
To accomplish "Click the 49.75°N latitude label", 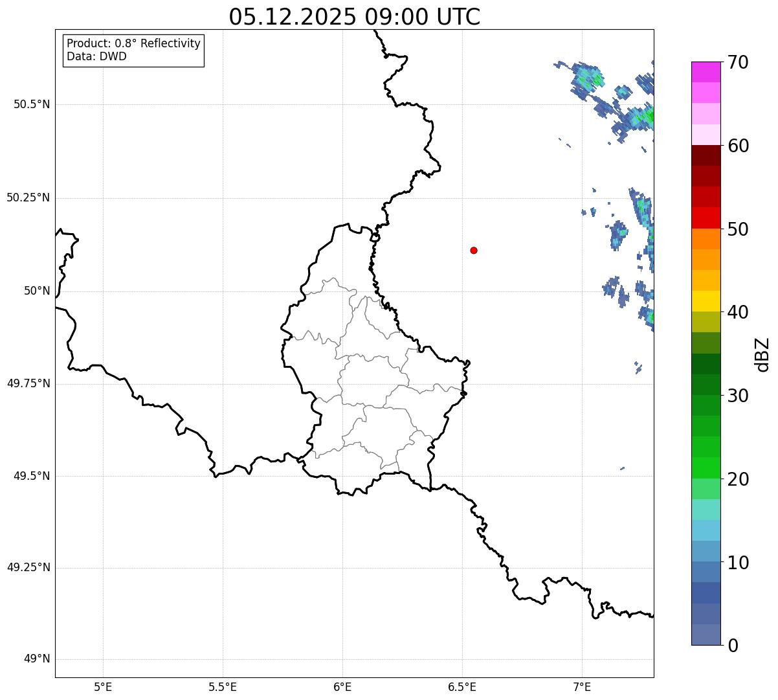I will 28,383.
